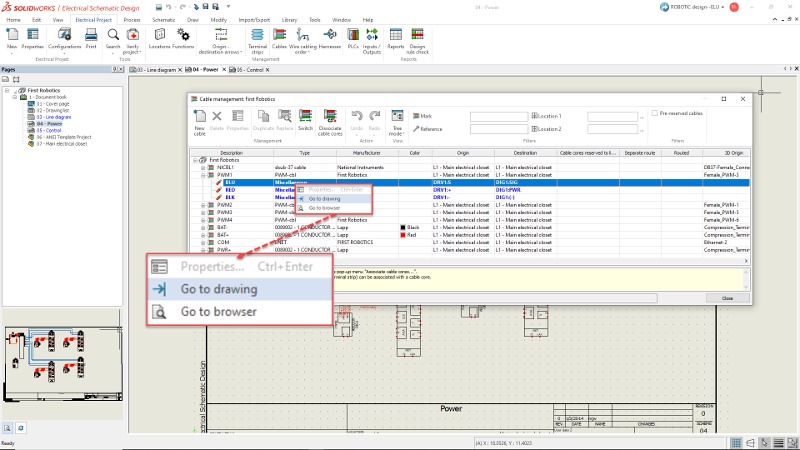
Task: Enable the Pre-reserved cables checkbox
Action: (655, 115)
